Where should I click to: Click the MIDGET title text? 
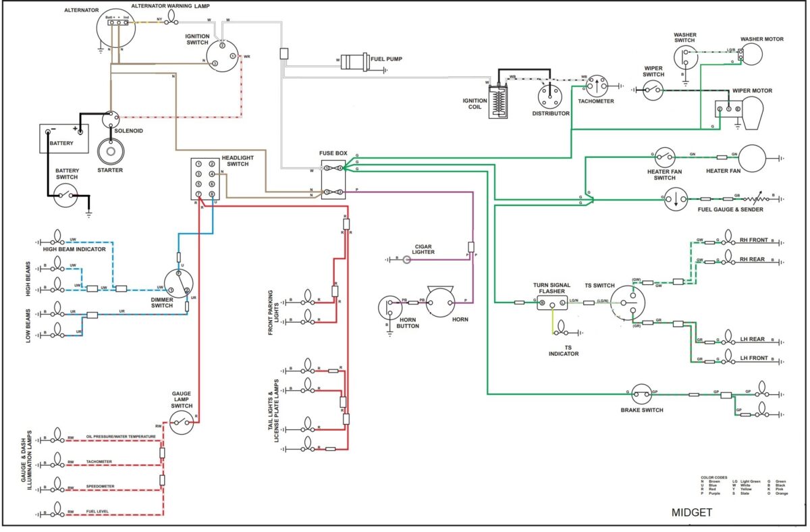tap(692, 513)
